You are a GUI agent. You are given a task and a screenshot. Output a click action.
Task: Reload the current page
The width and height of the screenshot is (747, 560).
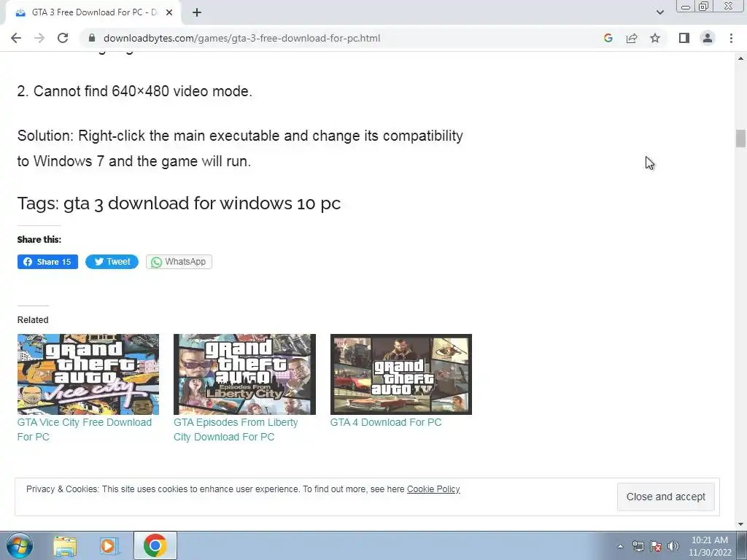click(63, 38)
